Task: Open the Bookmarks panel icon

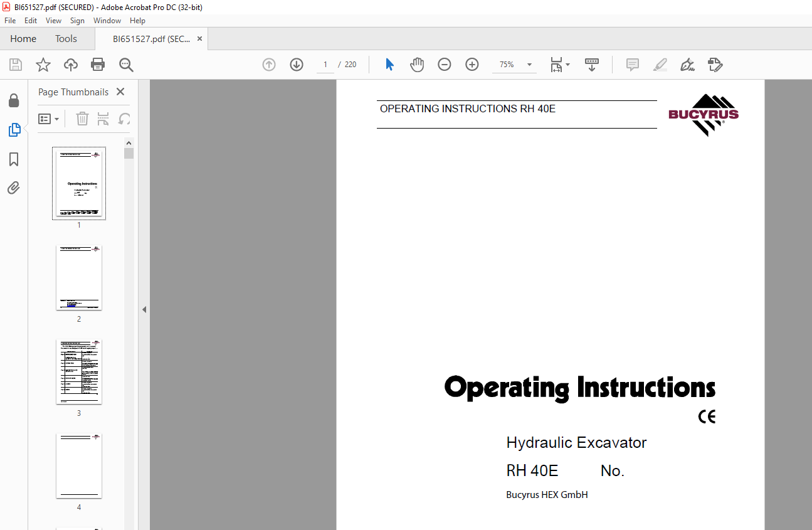Action: [x=14, y=159]
